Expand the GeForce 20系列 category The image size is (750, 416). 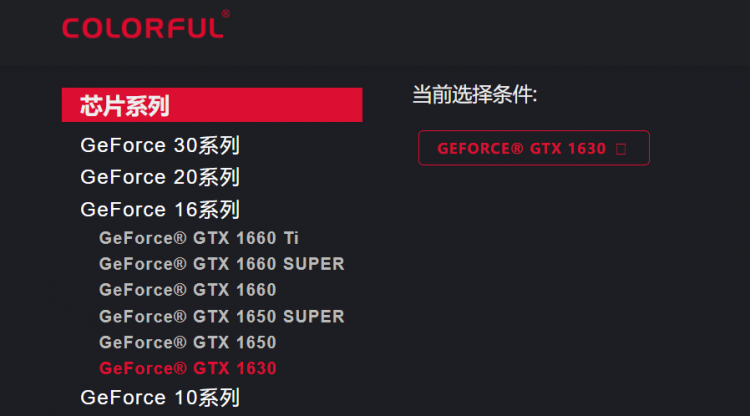pos(159,178)
